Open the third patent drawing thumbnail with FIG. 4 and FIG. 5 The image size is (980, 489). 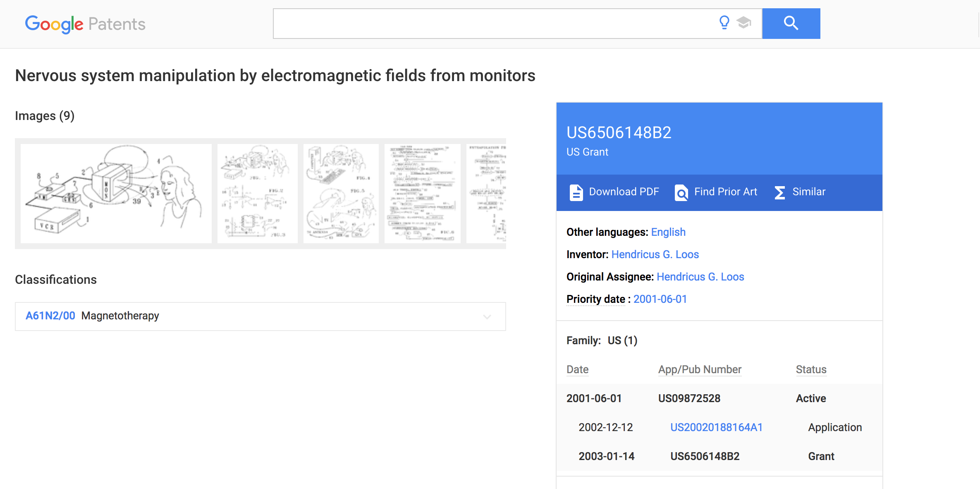pos(341,193)
